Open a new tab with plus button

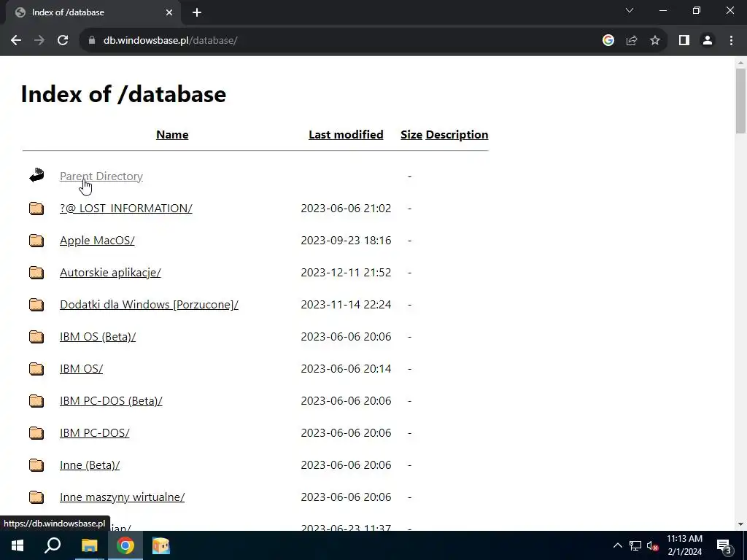tap(197, 12)
